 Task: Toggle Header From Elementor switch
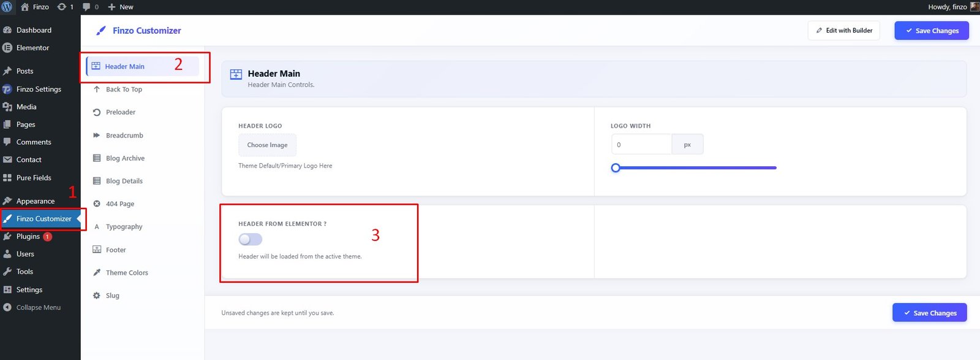pos(251,239)
